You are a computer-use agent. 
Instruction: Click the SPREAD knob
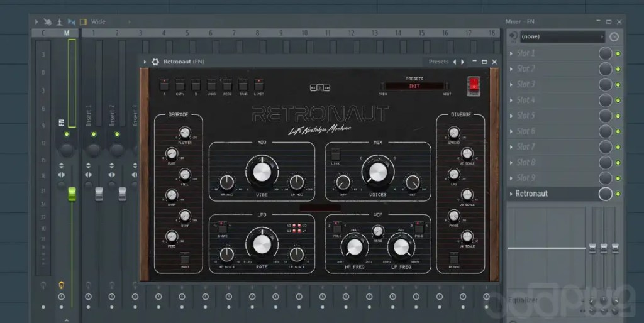[x=454, y=133]
